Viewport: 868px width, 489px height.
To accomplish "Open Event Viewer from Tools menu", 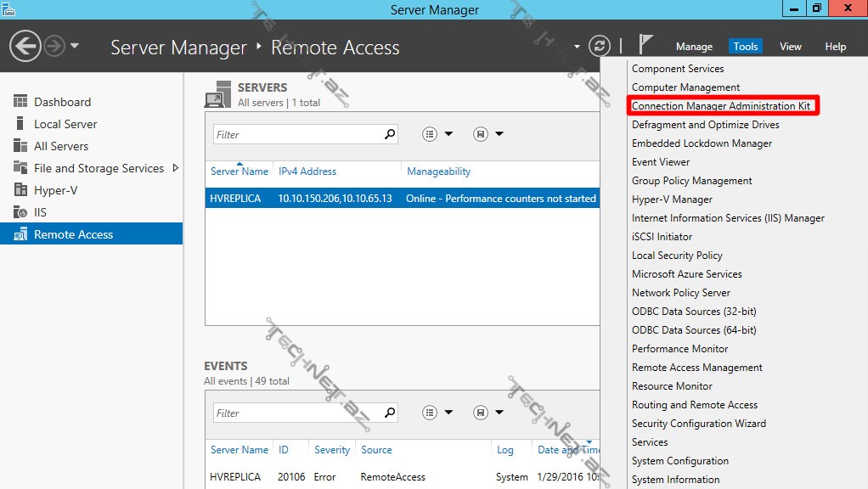I will [x=661, y=162].
